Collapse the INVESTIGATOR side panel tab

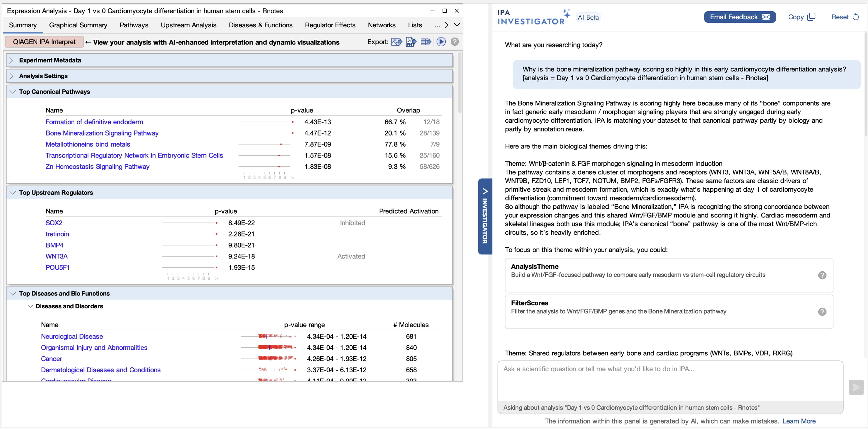[485, 217]
